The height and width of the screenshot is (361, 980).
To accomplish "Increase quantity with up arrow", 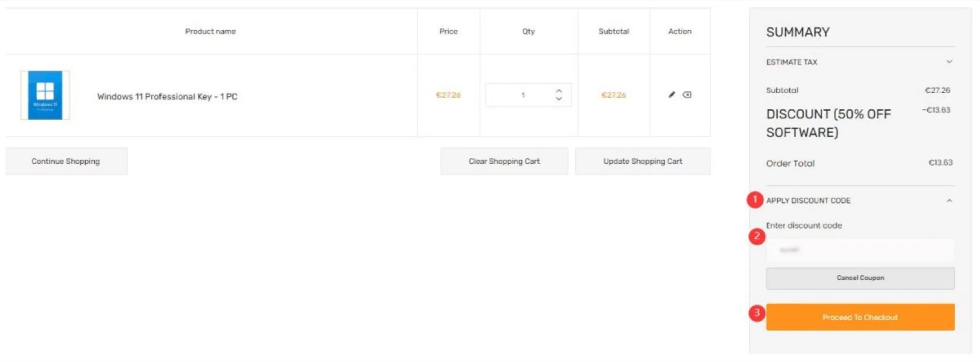I will 559,91.
